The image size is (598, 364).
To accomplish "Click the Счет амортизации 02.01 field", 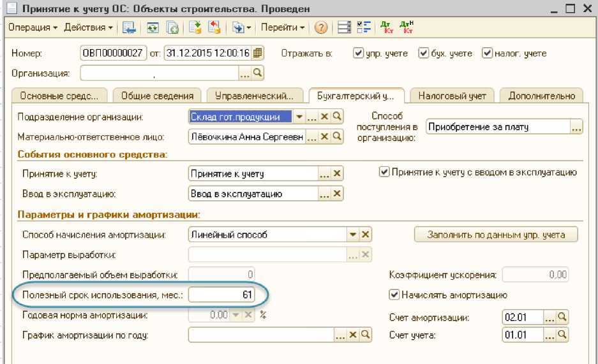I will (x=523, y=317).
